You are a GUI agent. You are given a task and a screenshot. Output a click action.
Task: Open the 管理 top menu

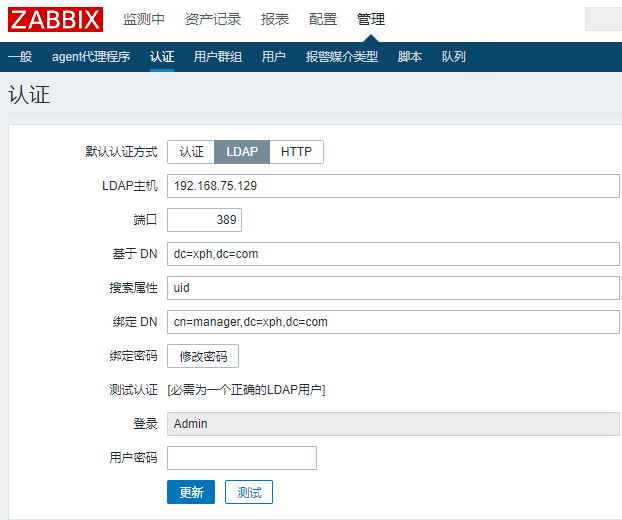pos(371,19)
